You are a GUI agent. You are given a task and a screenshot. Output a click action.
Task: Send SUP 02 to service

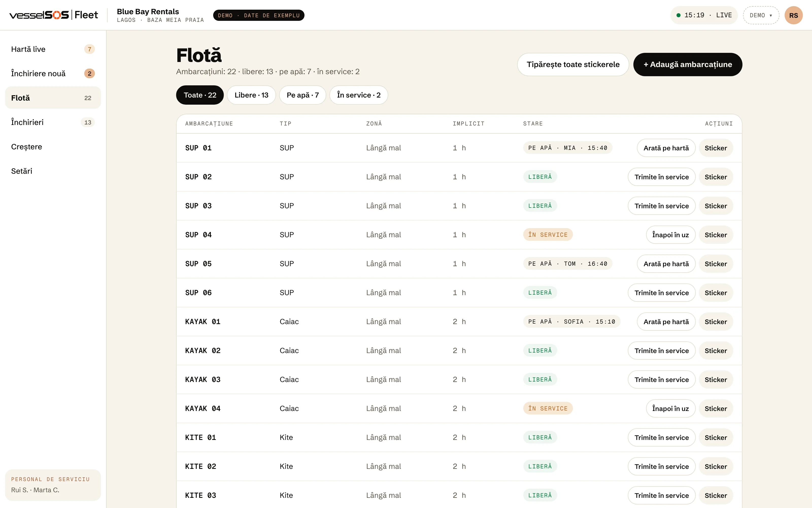point(661,177)
